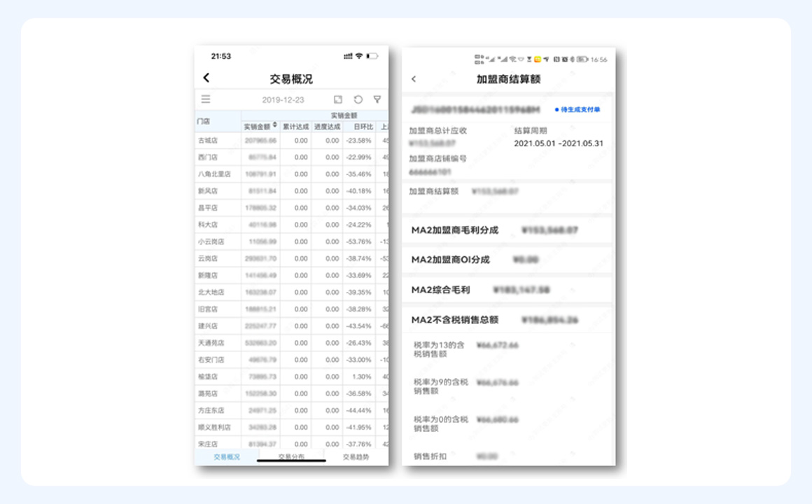Open the filter funnel icon
Screen dimensions: 812x504
click(377, 99)
